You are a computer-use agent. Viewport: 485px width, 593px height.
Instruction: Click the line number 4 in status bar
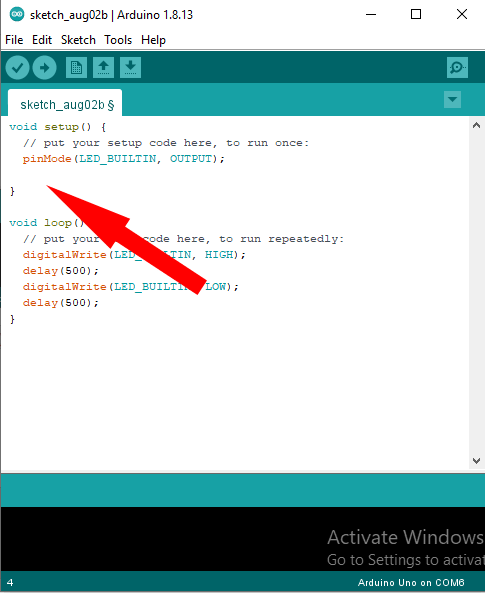click(10, 583)
